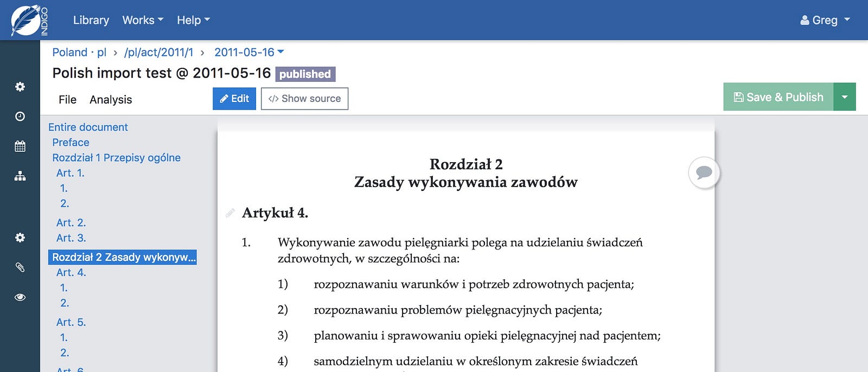The width and height of the screenshot is (868, 372).
Task: Select item 1. under Art. 1.
Action: [64, 188]
